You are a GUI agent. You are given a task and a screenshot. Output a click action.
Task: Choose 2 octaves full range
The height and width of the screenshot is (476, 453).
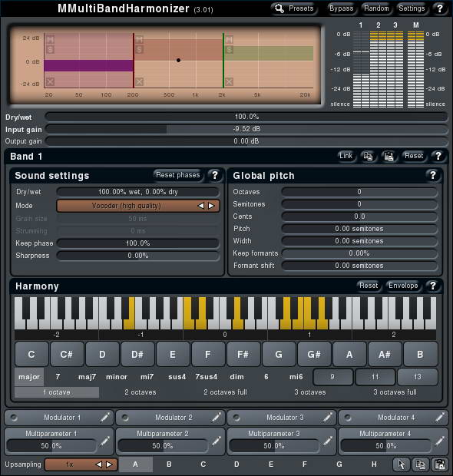pyautogui.click(x=225, y=392)
